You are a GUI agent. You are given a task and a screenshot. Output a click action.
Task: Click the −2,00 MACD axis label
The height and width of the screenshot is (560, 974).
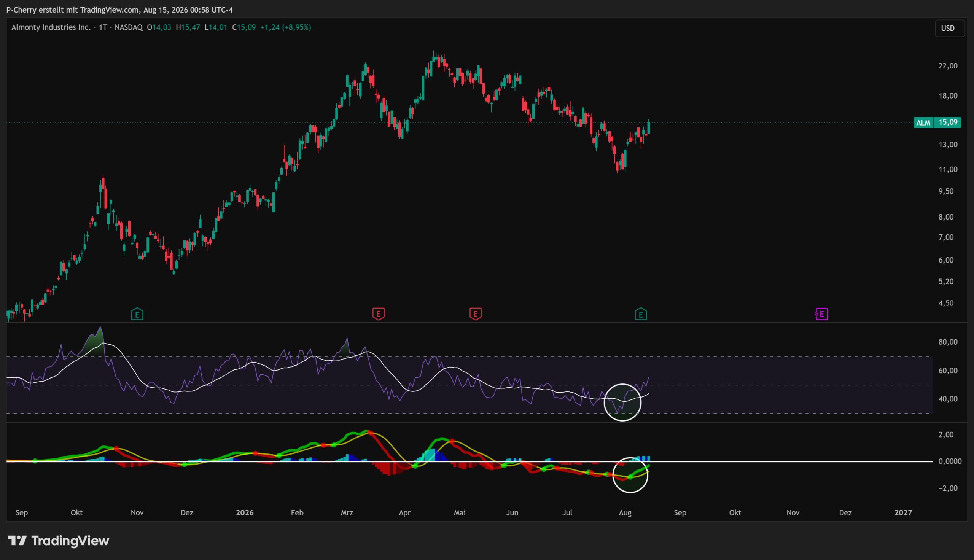point(948,488)
